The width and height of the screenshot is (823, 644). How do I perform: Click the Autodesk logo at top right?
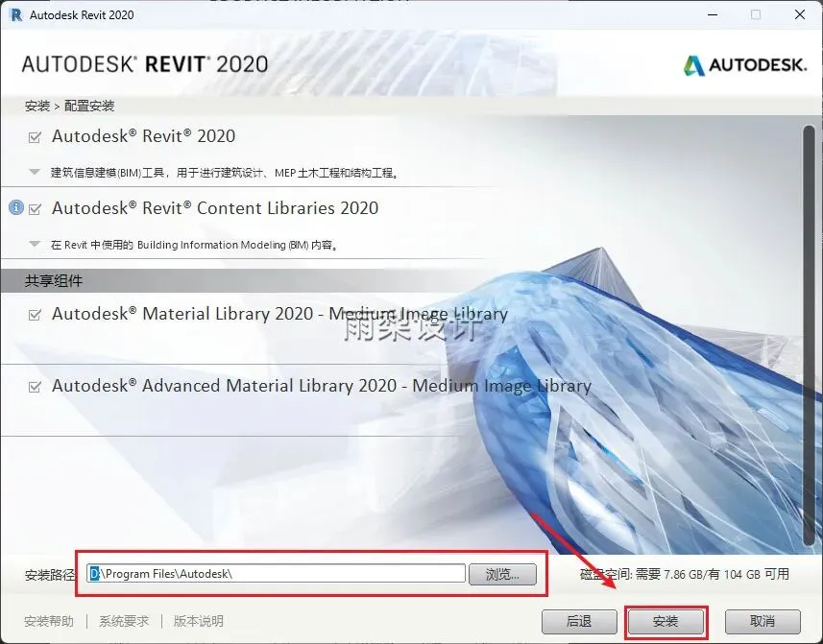(744, 65)
